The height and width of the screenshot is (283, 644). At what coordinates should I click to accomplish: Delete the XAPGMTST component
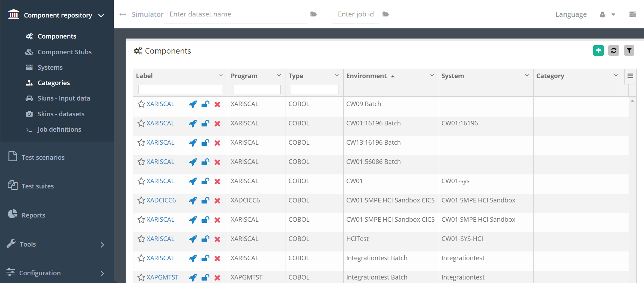217,278
